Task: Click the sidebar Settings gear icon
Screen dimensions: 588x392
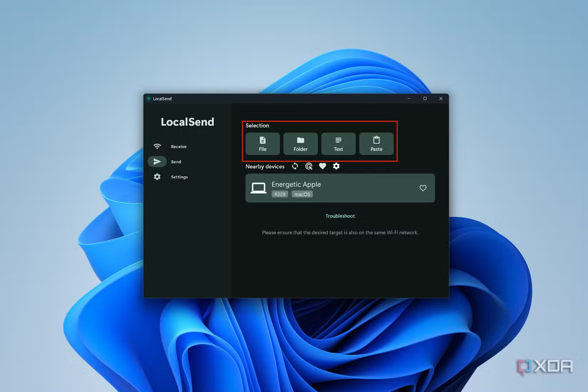Action: pos(157,177)
